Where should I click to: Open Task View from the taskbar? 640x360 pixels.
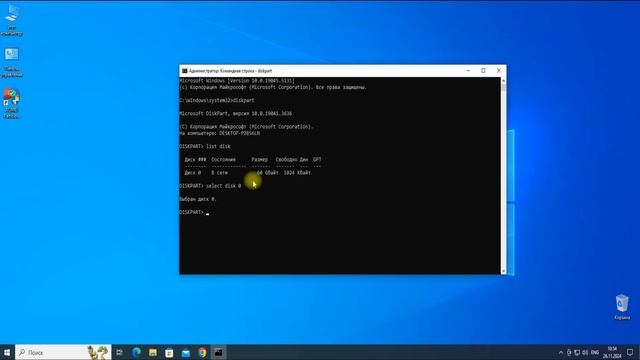[119, 352]
